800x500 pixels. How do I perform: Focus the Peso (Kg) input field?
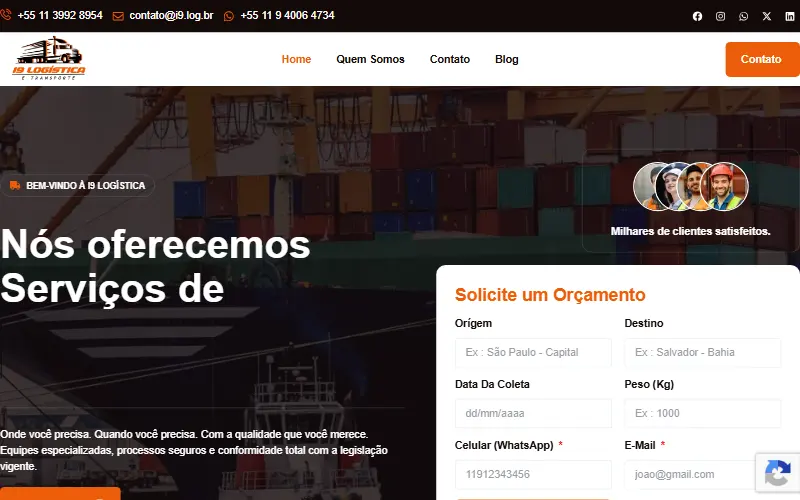[702, 413]
